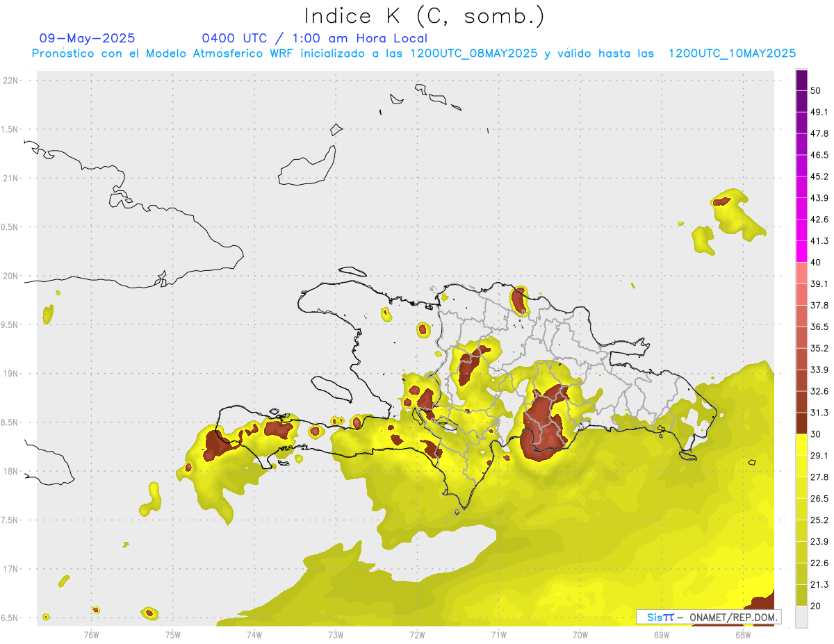Select the light gray swatch below 20

click(801, 617)
